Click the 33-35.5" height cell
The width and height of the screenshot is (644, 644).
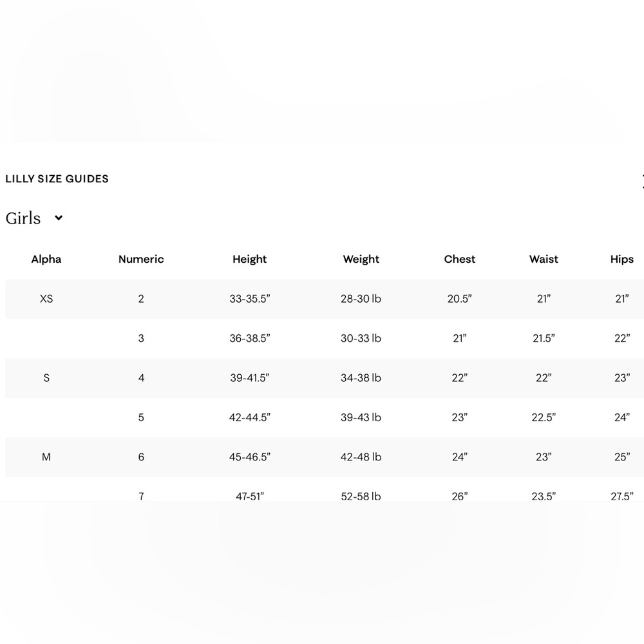250,299
